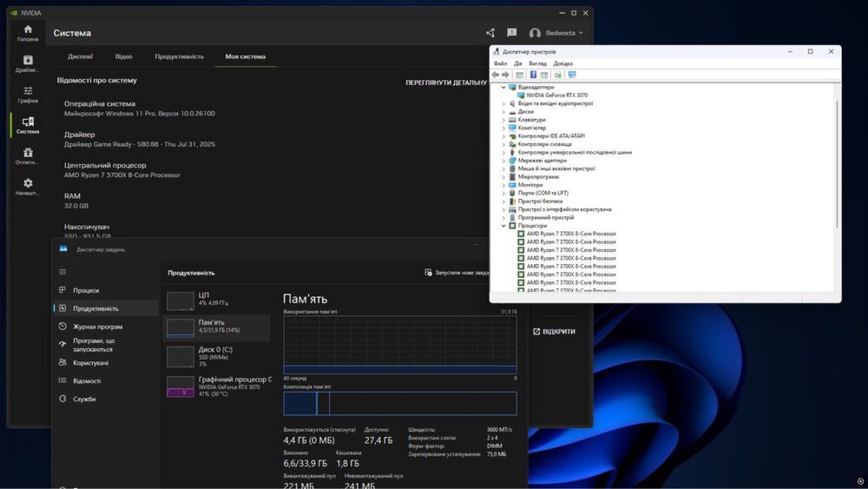
Task: Click the pane icon right of Help icon
Action: pos(544,75)
